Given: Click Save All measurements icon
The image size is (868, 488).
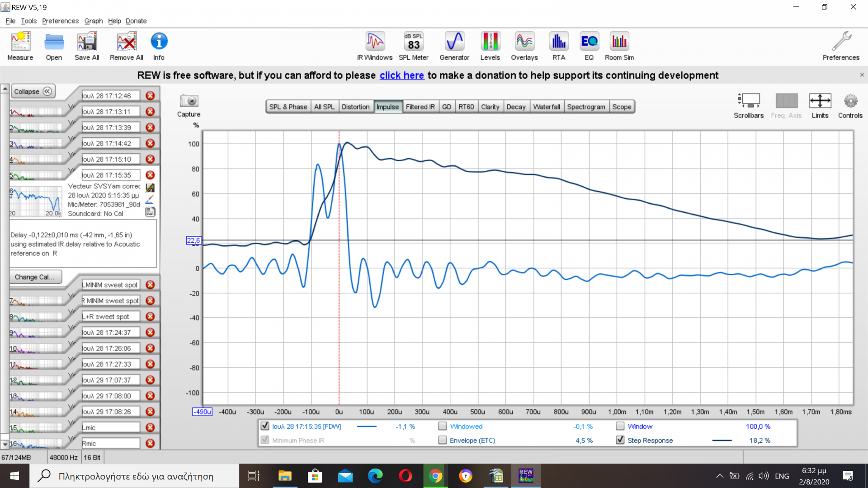Looking at the screenshot, I should click(87, 46).
